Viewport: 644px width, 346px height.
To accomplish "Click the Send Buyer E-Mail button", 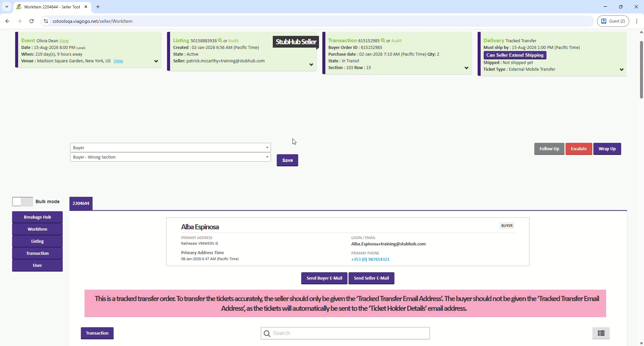I will (x=324, y=278).
